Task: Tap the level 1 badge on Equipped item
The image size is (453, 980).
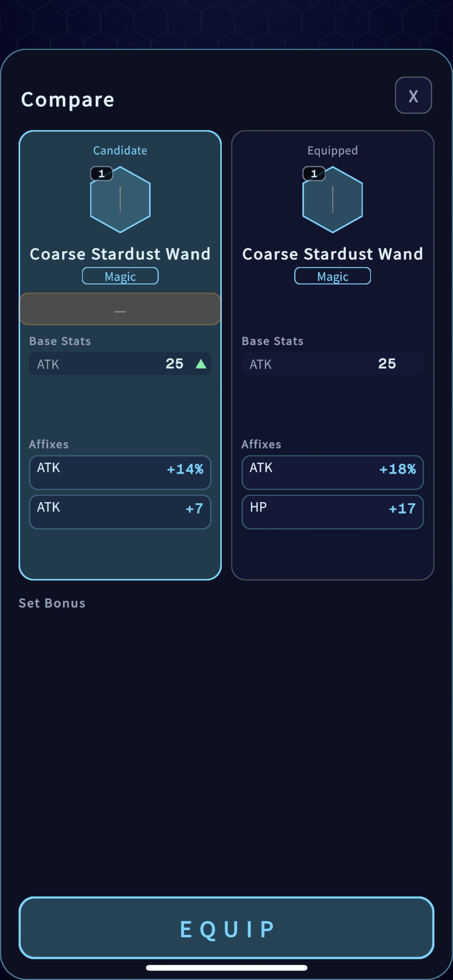Action: pyautogui.click(x=314, y=174)
